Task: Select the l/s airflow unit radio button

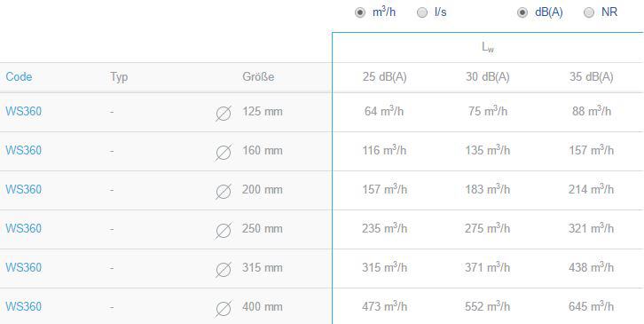Action: tap(422, 12)
